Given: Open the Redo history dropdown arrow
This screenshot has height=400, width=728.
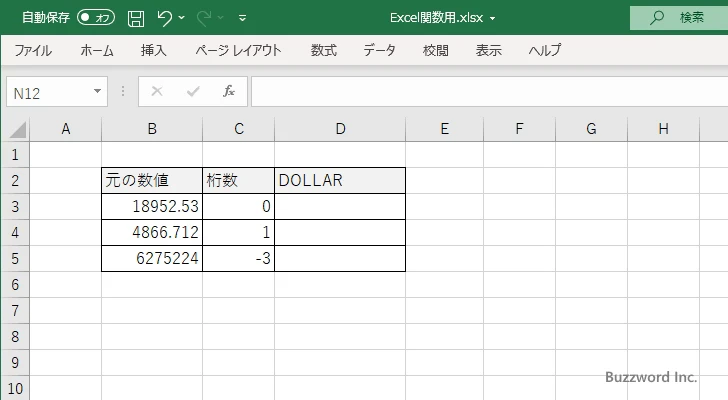Looking at the screenshot, I should pyautogui.click(x=221, y=18).
